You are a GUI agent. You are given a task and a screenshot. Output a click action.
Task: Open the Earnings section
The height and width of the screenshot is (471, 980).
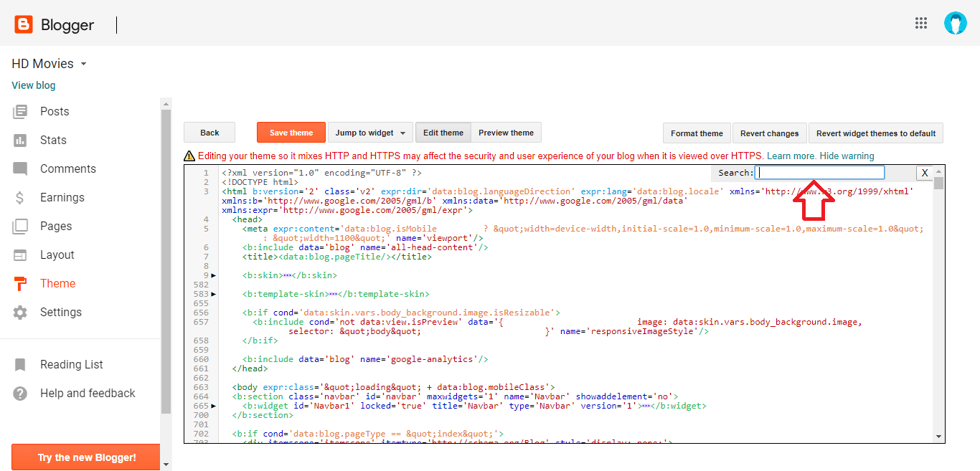pyautogui.click(x=62, y=197)
